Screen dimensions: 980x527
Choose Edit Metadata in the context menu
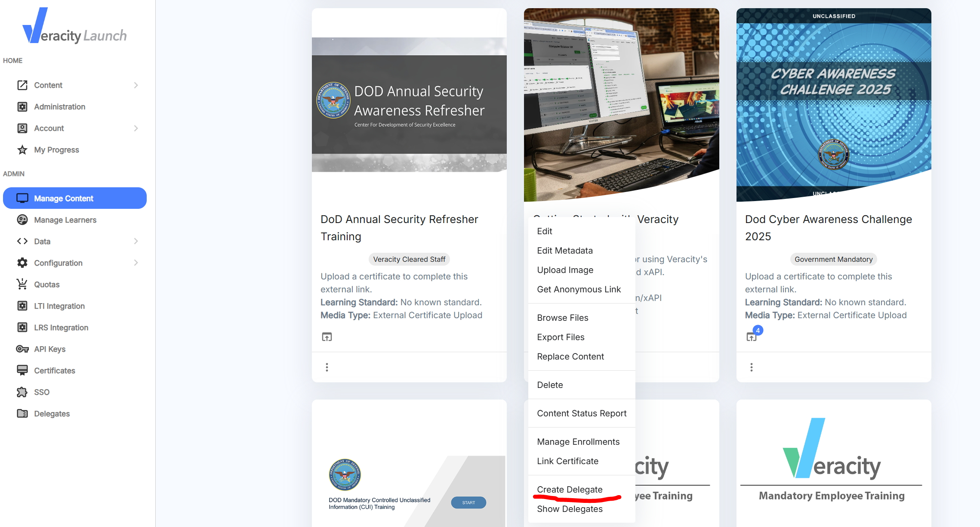[x=565, y=251]
